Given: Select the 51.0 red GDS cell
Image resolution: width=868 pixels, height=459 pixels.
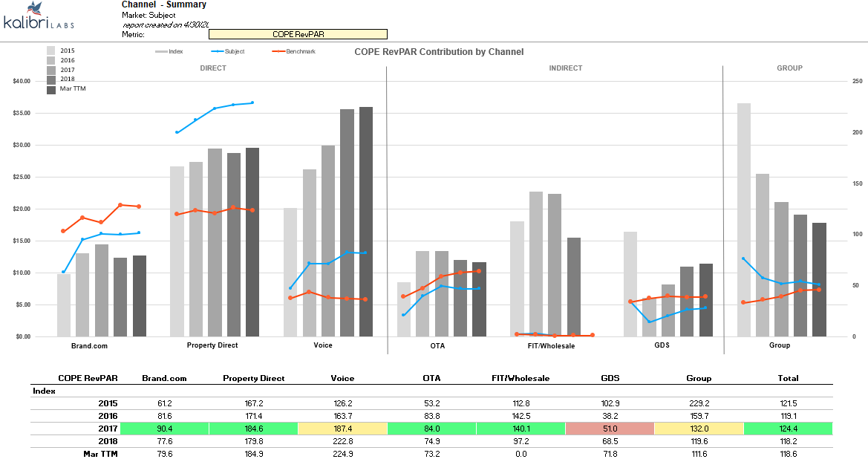Looking at the screenshot, I should 610,429.
